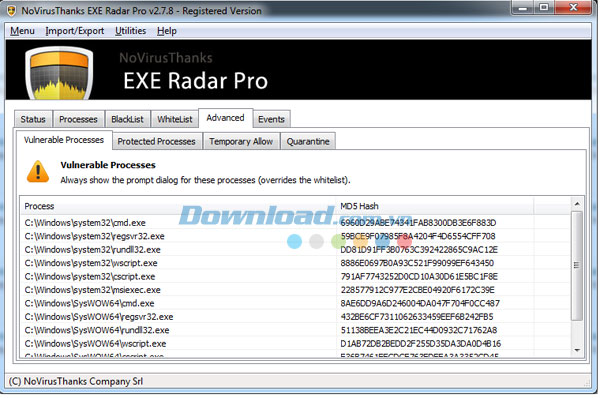Click the hash starting with D1AB72DB
The height and width of the screenshot is (398, 600).
point(421,343)
